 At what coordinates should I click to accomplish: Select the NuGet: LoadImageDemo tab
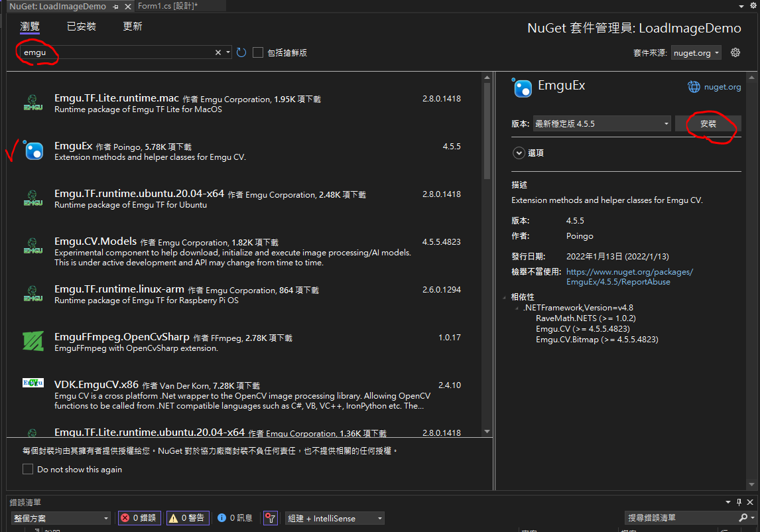(58, 7)
